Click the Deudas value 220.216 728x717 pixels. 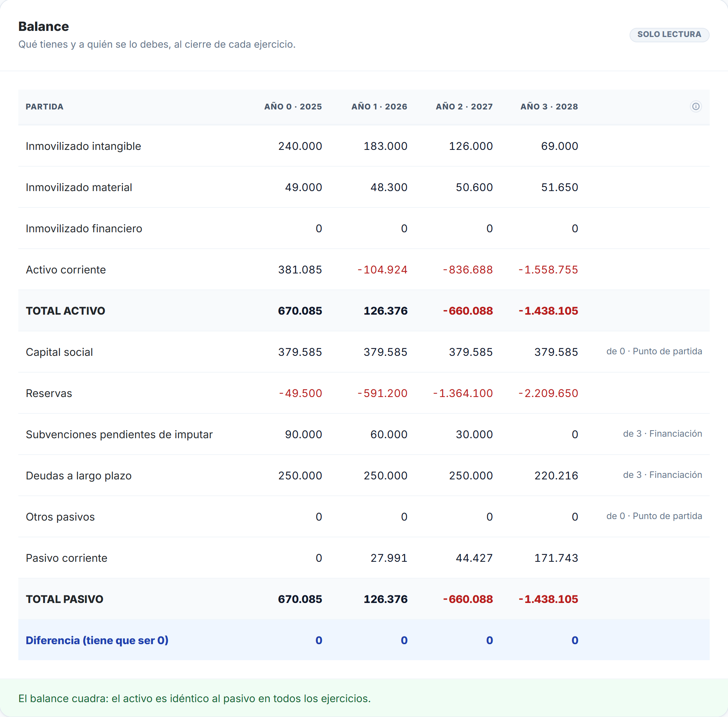pyautogui.click(x=556, y=476)
